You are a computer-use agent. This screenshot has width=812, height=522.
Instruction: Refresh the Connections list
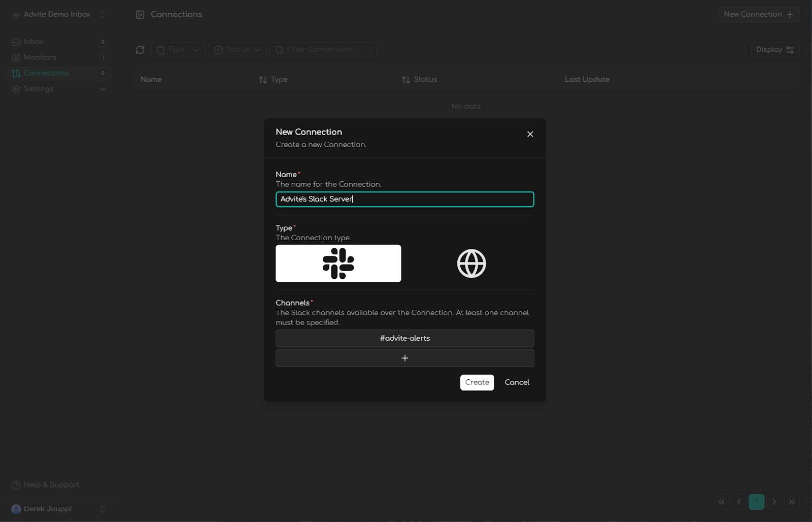pyautogui.click(x=140, y=50)
